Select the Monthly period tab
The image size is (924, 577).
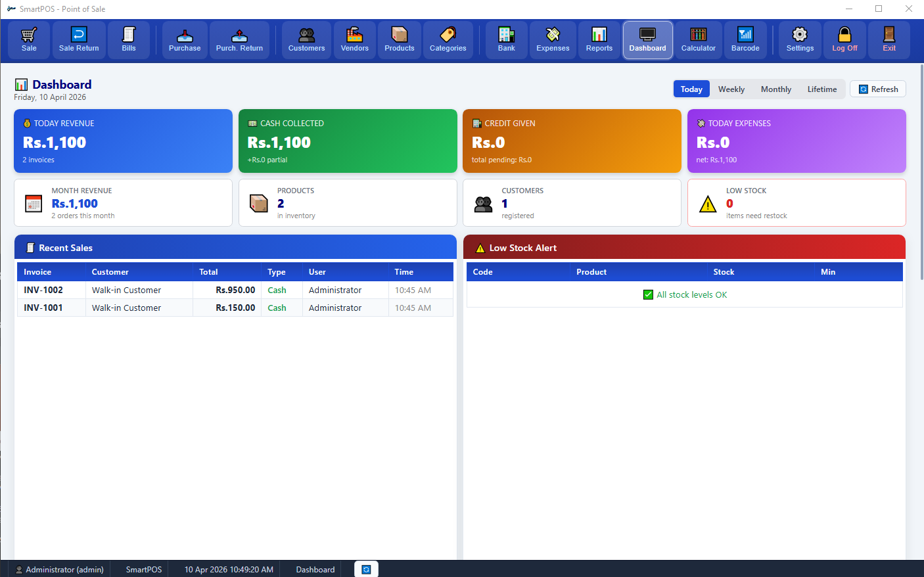coord(775,89)
